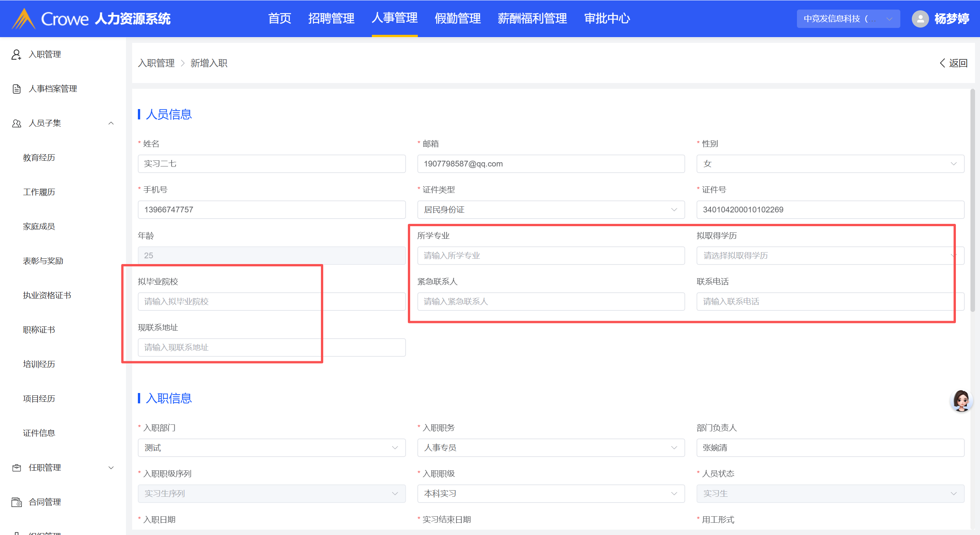Switch to the 假勤管理 tab
This screenshot has width=980, height=535.
458,18
